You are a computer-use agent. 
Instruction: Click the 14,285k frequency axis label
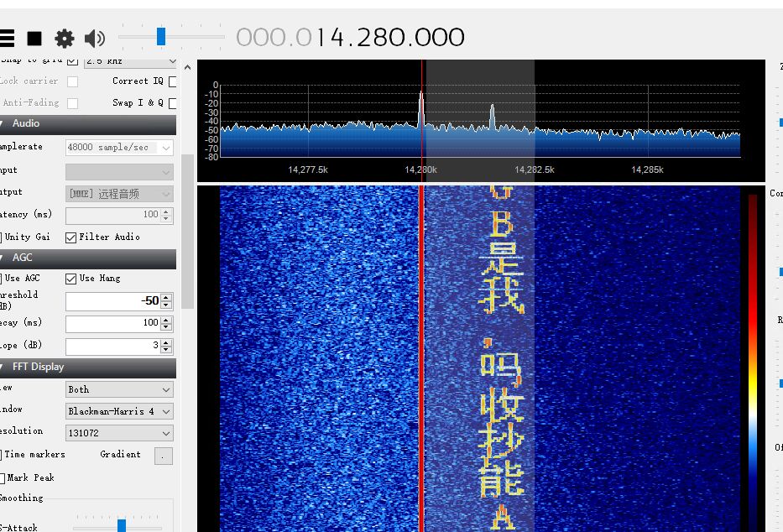[x=647, y=170]
